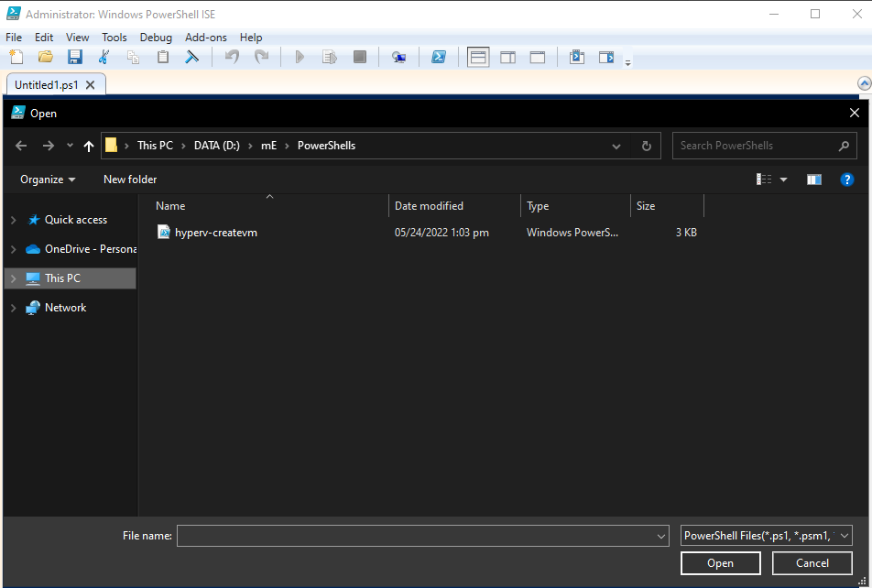Expand address bar previous locations dropdown

coord(616,147)
